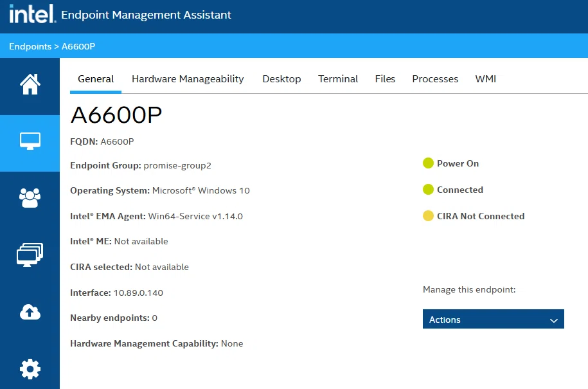Click the Hardware Management Capability None value
The width and height of the screenshot is (588, 389).
coord(232,343)
